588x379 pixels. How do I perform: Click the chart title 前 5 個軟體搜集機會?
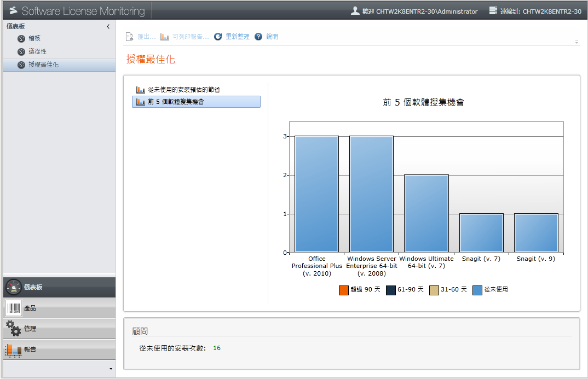(423, 102)
